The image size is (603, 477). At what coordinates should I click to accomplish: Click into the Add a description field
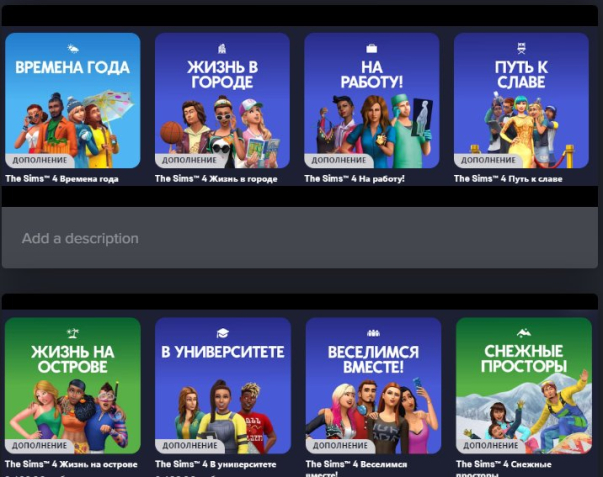tap(300, 239)
